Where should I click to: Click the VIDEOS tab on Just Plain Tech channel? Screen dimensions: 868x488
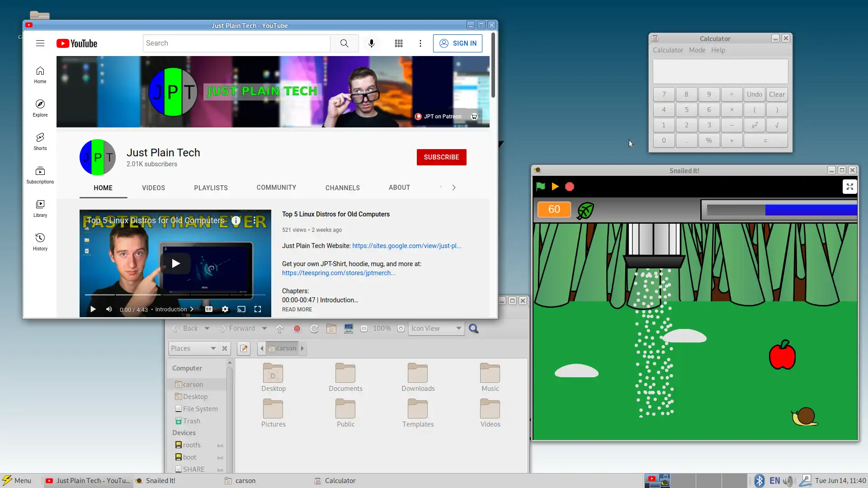[x=153, y=188]
